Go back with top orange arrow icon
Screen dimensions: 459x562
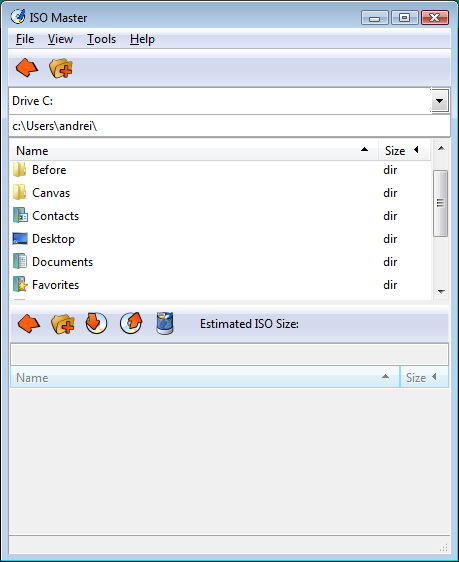(27, 68)
